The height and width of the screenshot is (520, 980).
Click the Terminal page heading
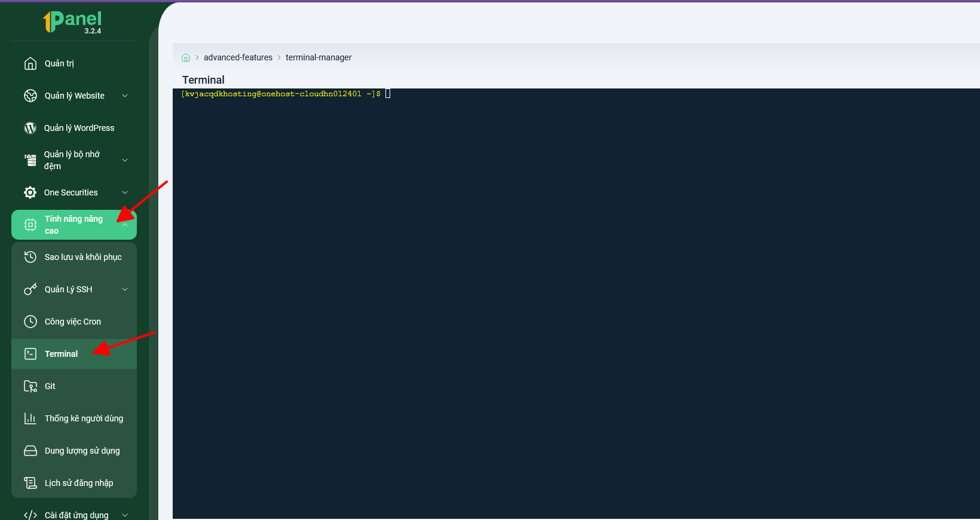(203, 80)
